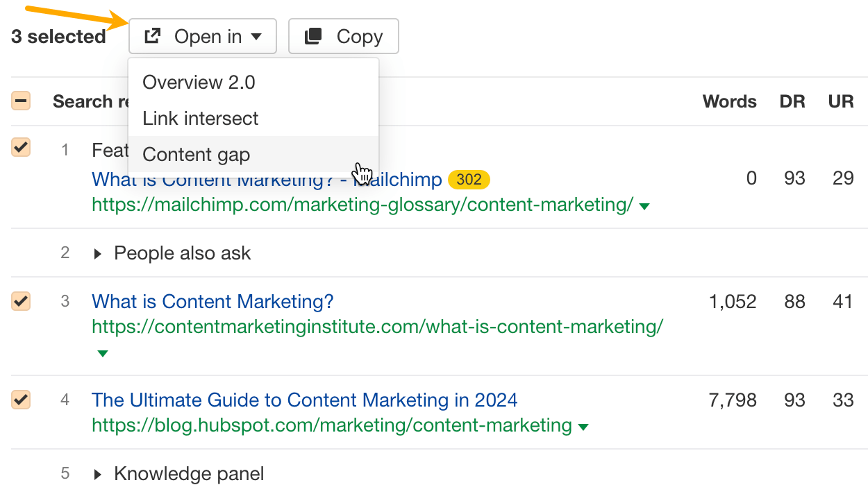This screenshot has height=494, width=868.
Task: Uncheck the Featured snippet result checkbox
Action: click(21, 147)
